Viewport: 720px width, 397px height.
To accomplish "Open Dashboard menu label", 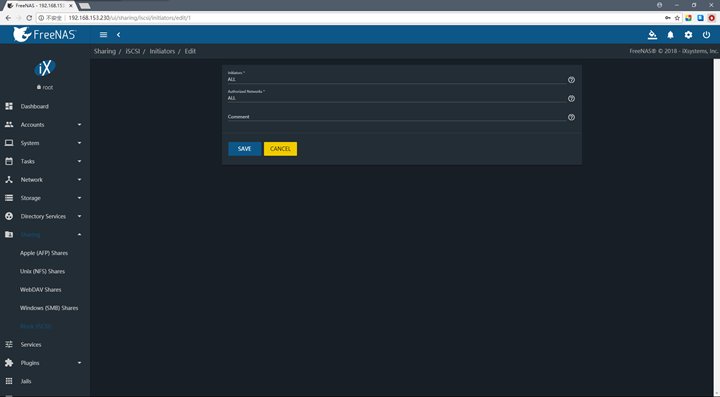I will pyautogui.click(x=34, y=106).
